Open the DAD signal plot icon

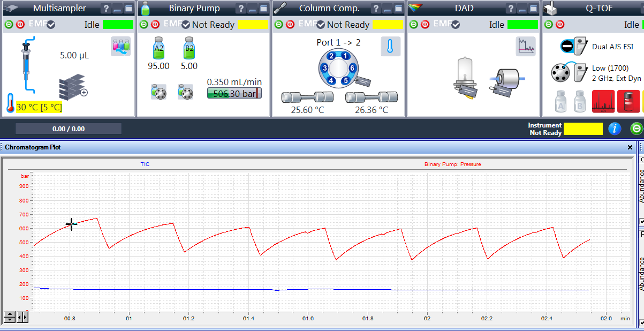[x=525, y=47]
